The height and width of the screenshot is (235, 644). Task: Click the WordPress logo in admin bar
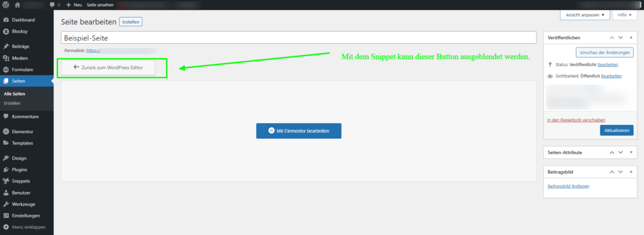tap(6, 4)
